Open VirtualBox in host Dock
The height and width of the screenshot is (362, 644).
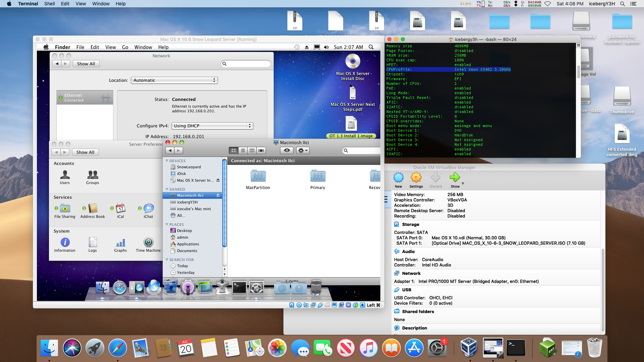[469, 348]
